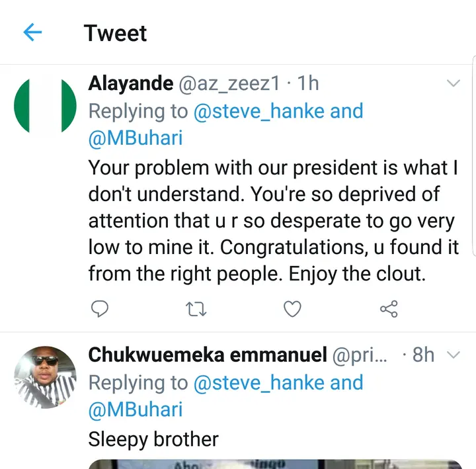476x469 pixels.
Task: Open the @az_zeez1 handle
Action: 229,83
